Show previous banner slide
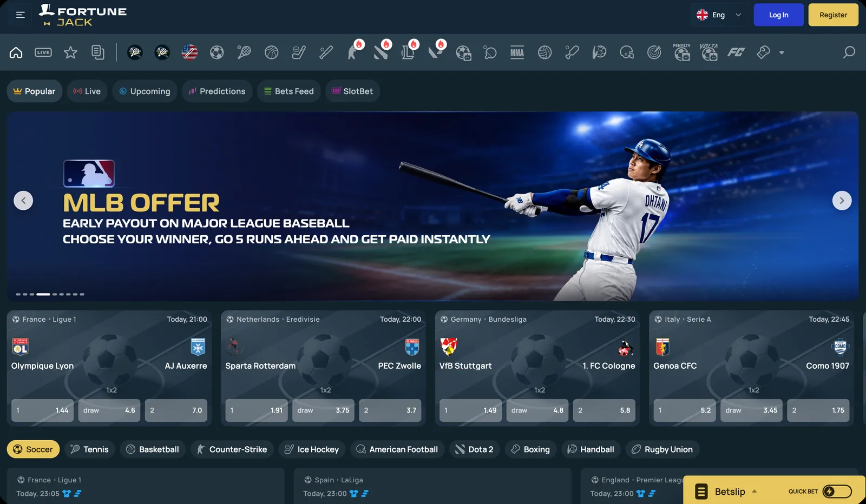The height and width of the screenshot is (504, 866). point(23,201)
